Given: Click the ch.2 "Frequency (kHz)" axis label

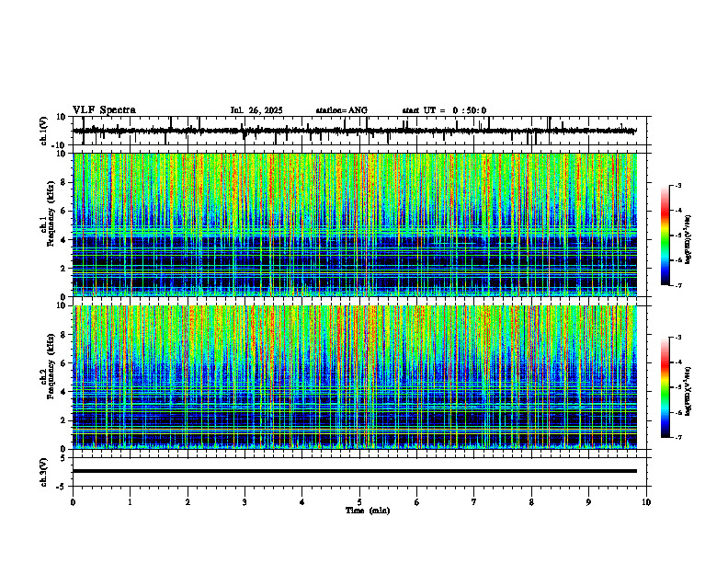Looking at the screenshot, I should pos(51,366).
